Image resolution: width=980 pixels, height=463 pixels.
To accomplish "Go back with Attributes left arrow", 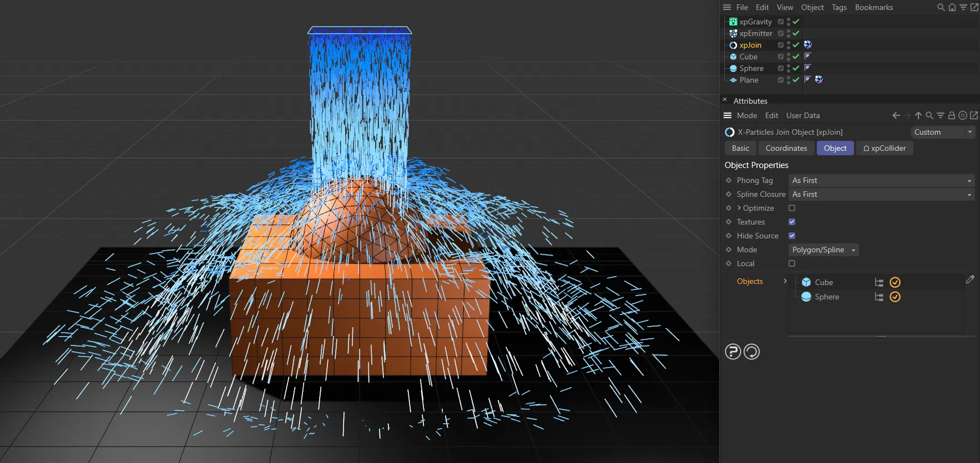I will click(896, 115).
